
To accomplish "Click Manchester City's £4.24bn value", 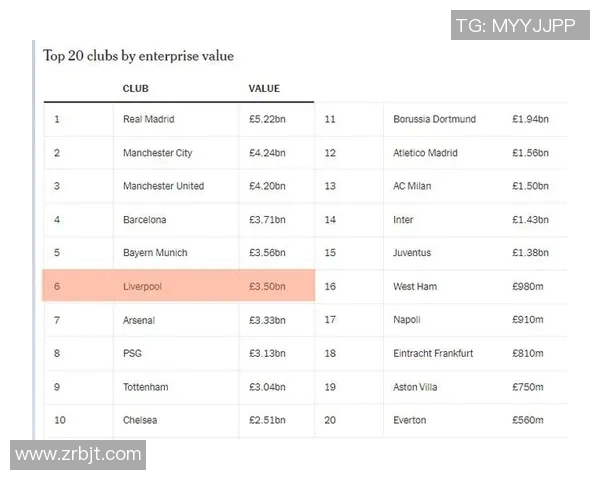I will pos(267,153).
